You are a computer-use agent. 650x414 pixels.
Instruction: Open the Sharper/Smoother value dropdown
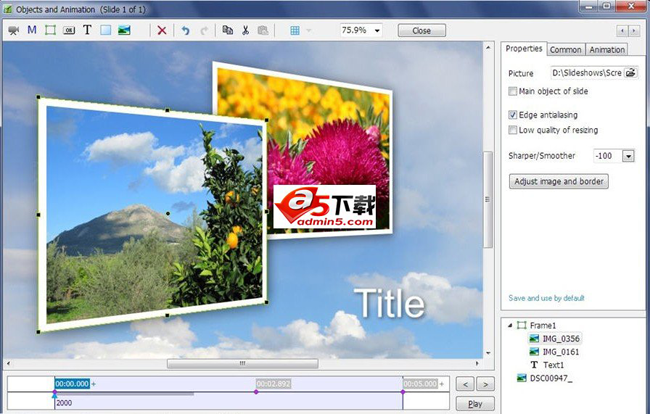[628, 156]
